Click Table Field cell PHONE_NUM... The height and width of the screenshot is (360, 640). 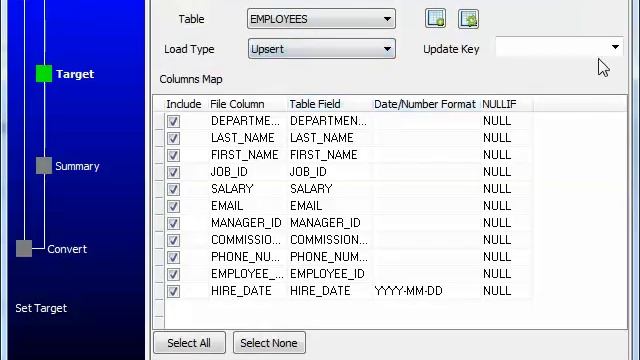click(329, 257)
